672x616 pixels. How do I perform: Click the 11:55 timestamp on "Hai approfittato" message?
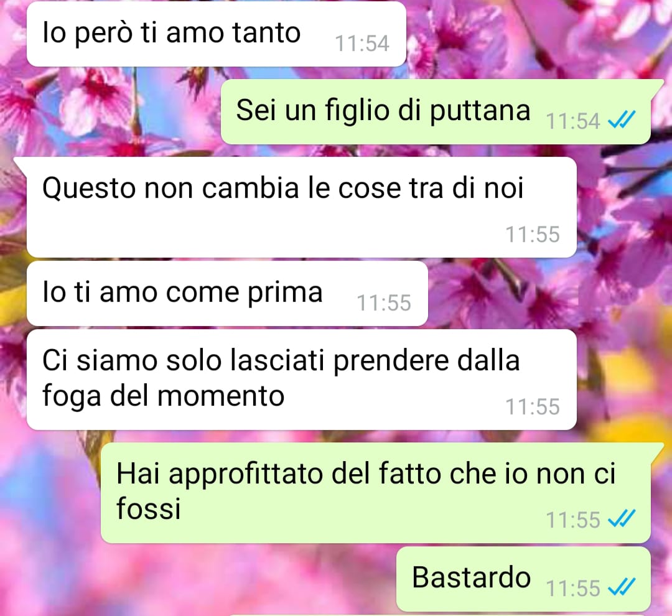coord(573,520)
